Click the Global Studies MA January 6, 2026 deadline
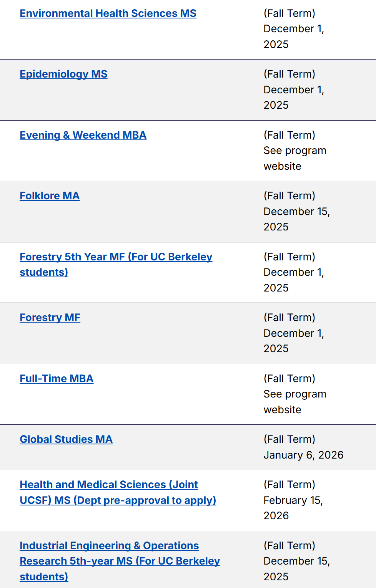Image resolution: width=376 pixels, height=588 pixels. click(x=303, y=455)
